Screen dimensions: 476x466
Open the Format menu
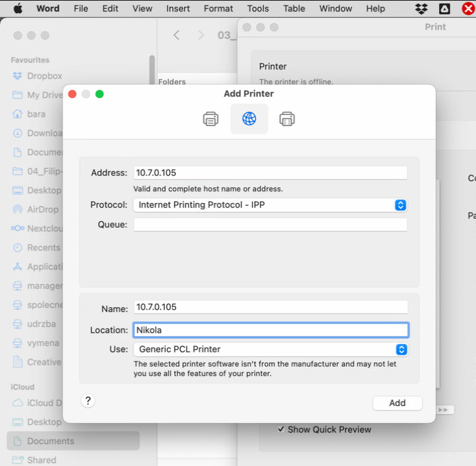tap(218, 9)
